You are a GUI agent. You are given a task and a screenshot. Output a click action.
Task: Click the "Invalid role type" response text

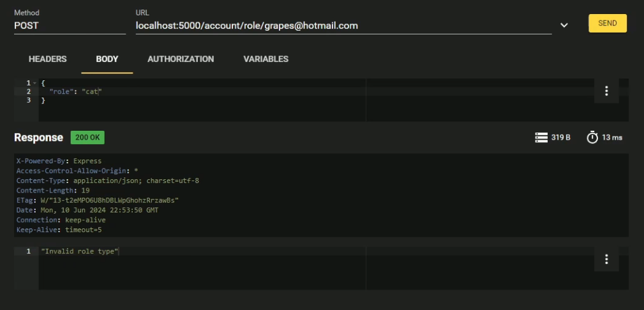point(80,251)
